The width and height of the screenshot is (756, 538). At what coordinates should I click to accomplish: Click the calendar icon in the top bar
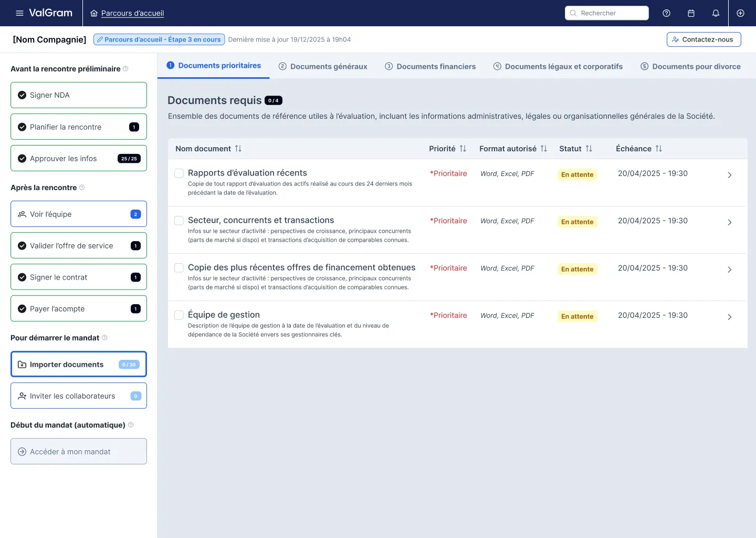691,13
